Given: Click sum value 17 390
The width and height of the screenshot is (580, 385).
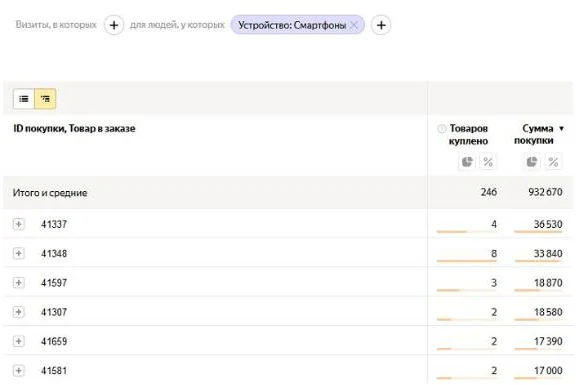Looking at the screenshot, I should click(x=548, y=341).
